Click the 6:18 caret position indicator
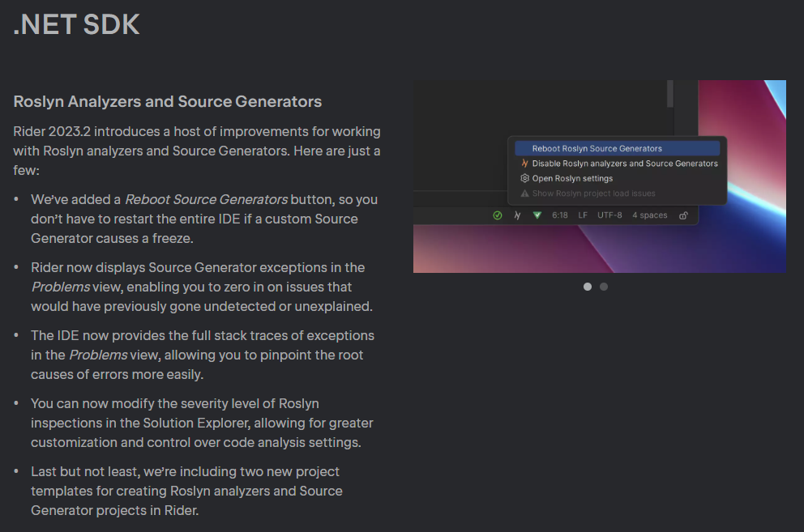The height and width of the screenshot is (532, 804). 560,215
